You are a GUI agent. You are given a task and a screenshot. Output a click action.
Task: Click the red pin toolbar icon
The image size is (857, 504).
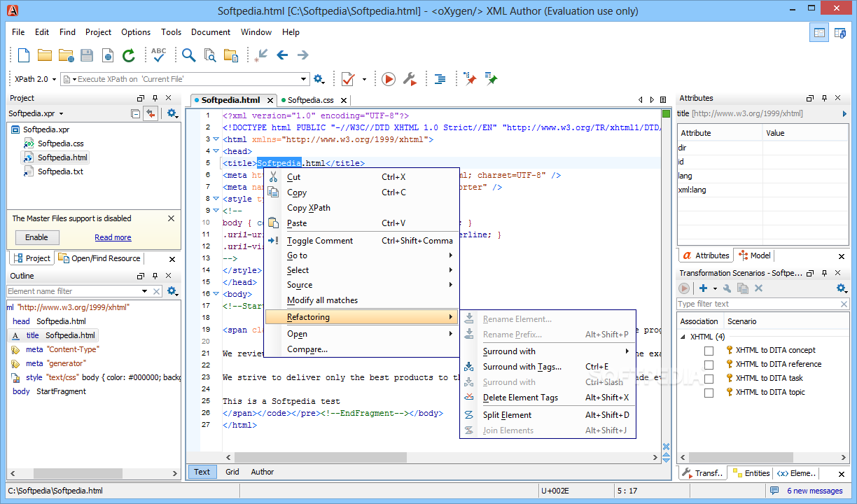point(470,79)
